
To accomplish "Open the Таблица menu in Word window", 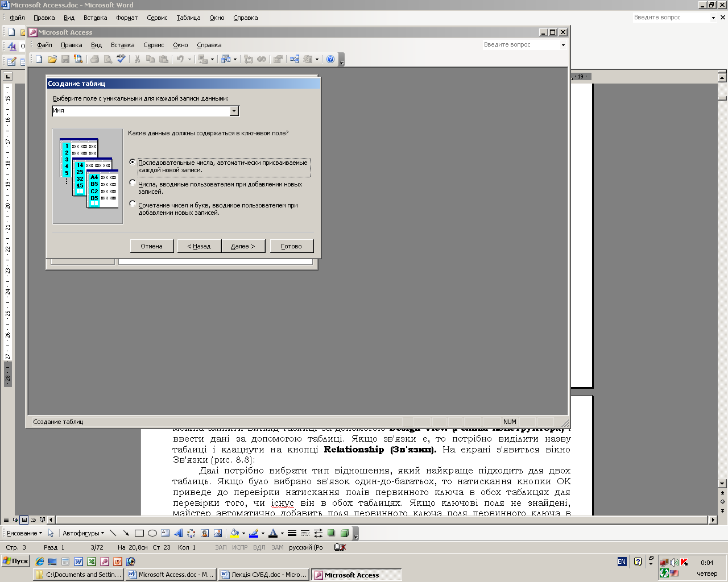I will point(188,18).
